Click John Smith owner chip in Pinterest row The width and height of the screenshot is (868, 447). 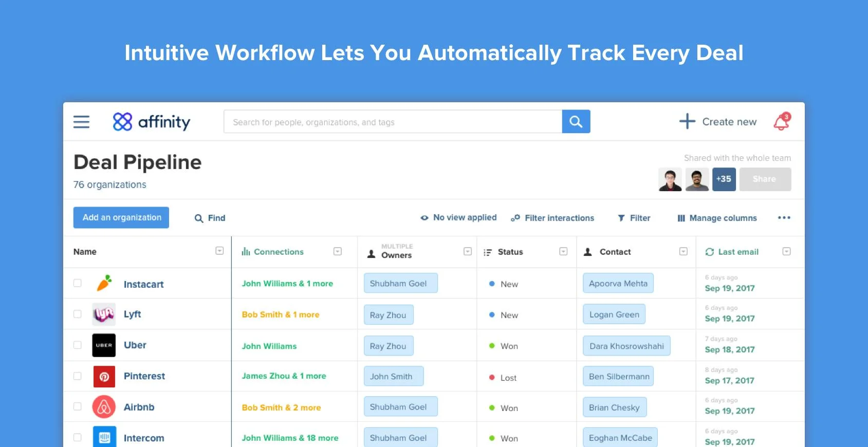(394, 376)
